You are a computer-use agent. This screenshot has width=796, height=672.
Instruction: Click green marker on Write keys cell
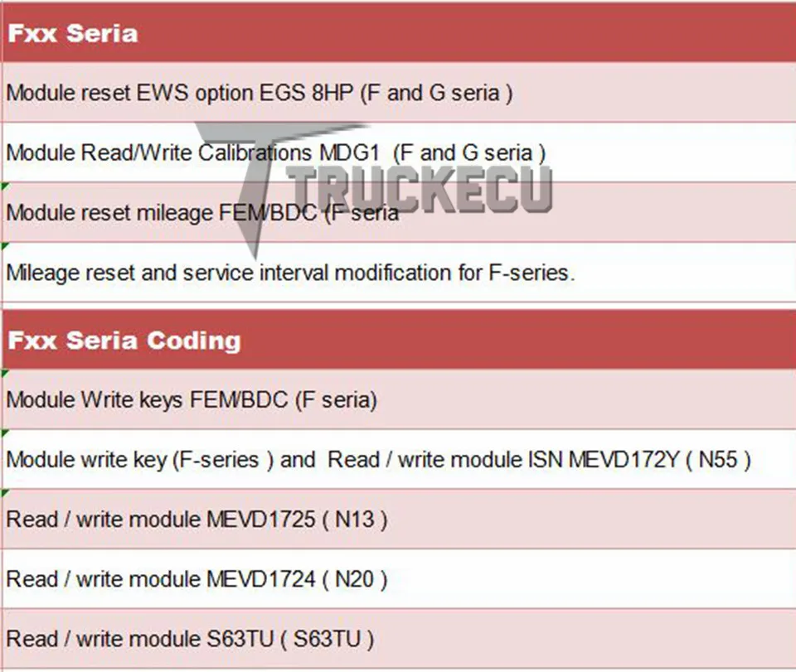pos(5,373)
